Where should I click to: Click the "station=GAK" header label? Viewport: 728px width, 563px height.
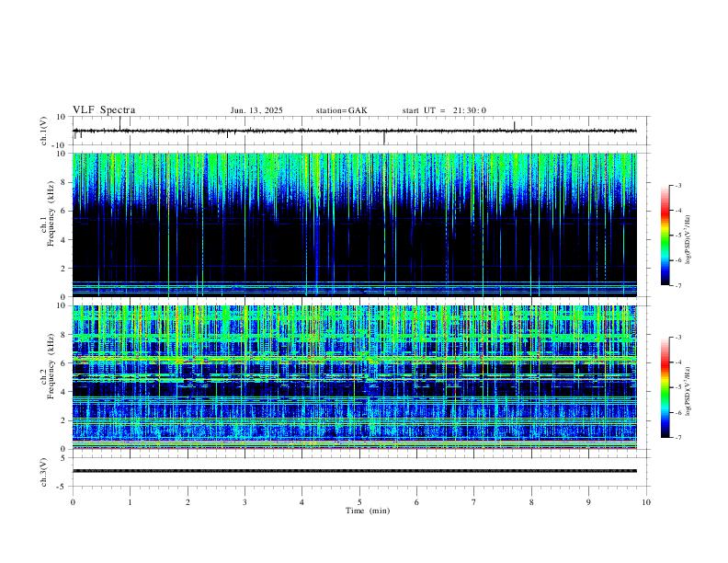tap(342, 110)
